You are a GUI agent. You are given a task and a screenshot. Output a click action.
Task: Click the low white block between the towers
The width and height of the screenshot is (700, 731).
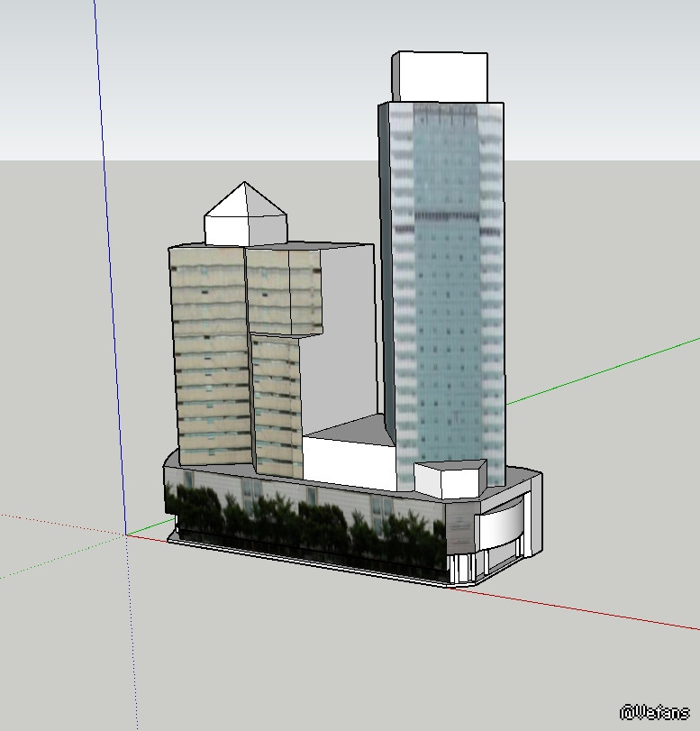tap(350, 464)
